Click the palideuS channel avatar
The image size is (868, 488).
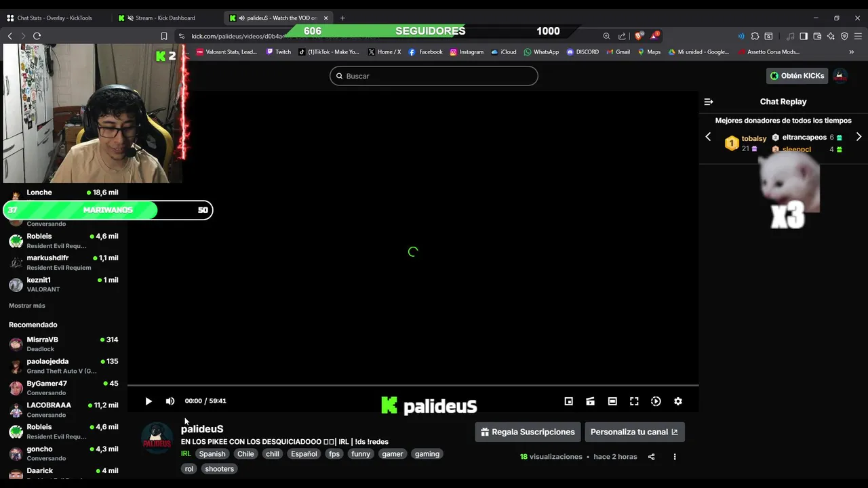tap(157, 439)
